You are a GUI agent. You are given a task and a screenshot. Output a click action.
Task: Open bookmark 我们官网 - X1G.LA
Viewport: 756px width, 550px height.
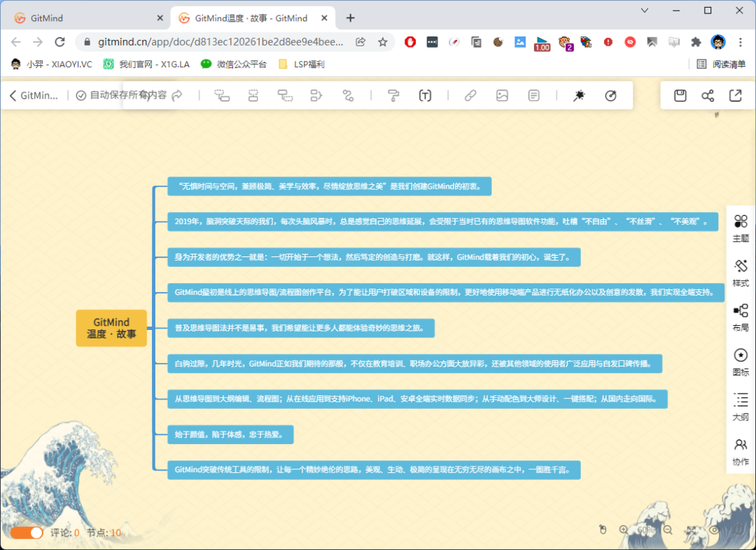coord(146,64)
